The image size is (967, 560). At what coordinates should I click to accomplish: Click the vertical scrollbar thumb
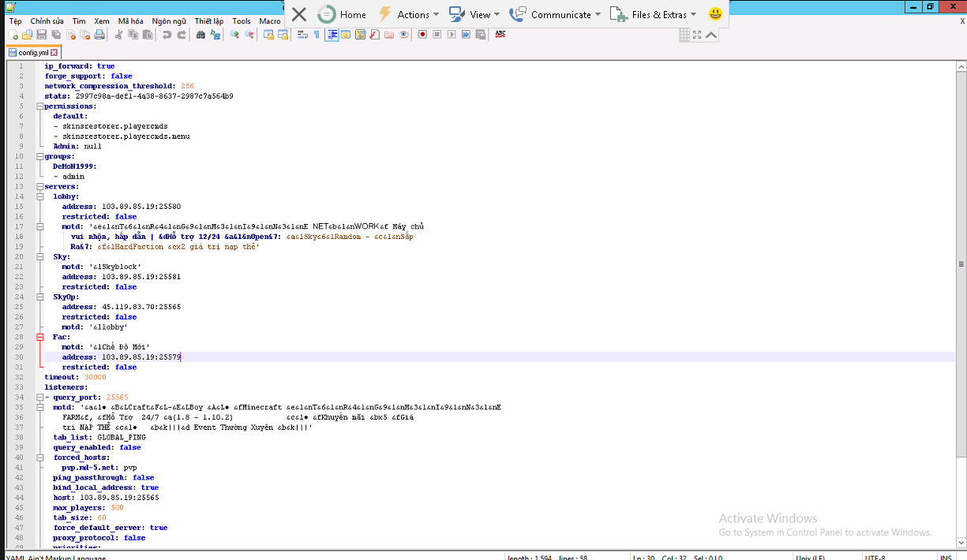[x=961, y=264]
